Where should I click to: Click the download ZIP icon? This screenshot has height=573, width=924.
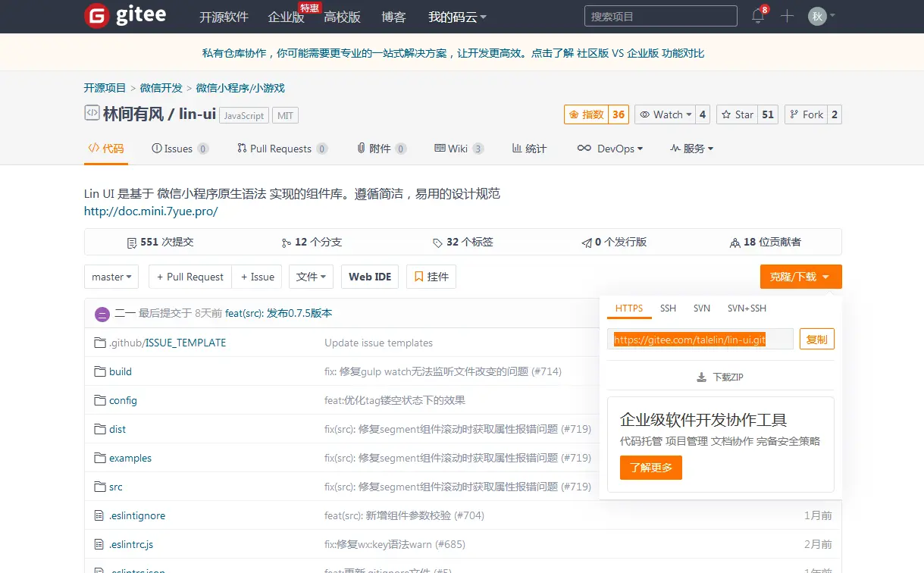[x=701, y=377]
